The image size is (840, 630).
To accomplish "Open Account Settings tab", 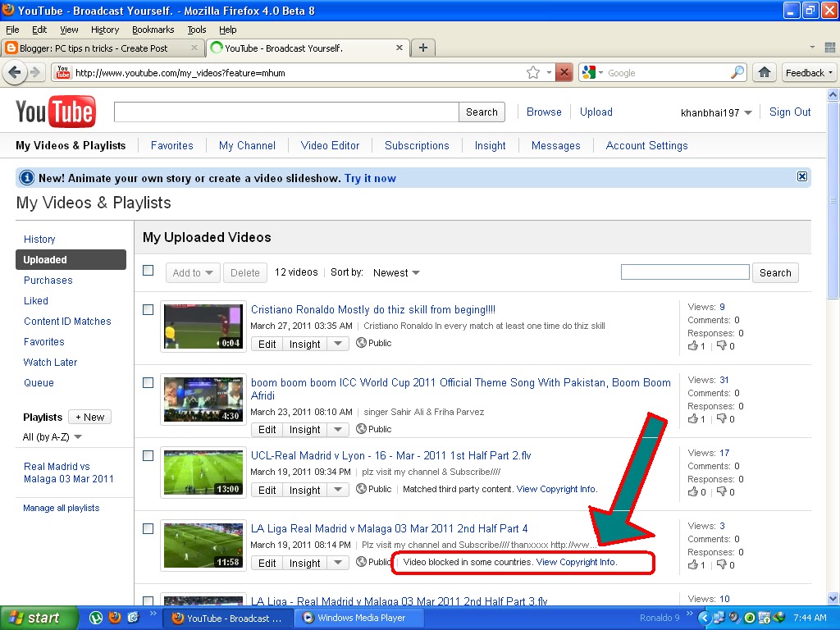I will tap(646, 145).
